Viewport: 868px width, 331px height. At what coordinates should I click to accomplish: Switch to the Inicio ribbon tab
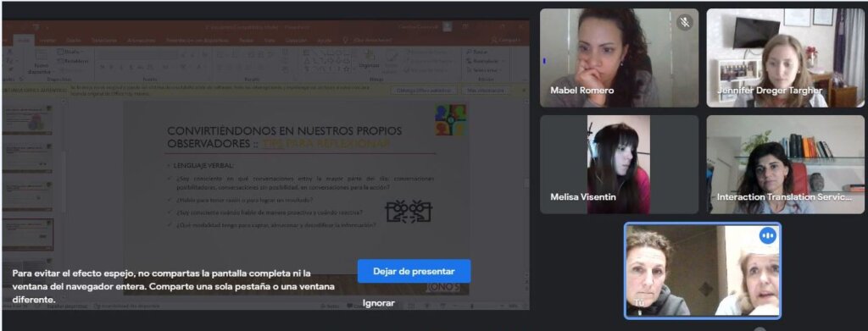tap(23, 41)
